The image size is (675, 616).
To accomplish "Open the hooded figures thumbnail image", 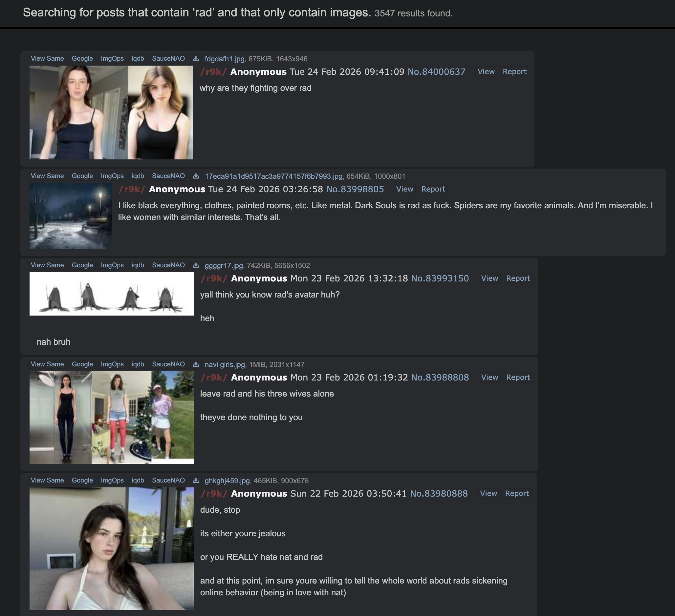I will (112, 294).
